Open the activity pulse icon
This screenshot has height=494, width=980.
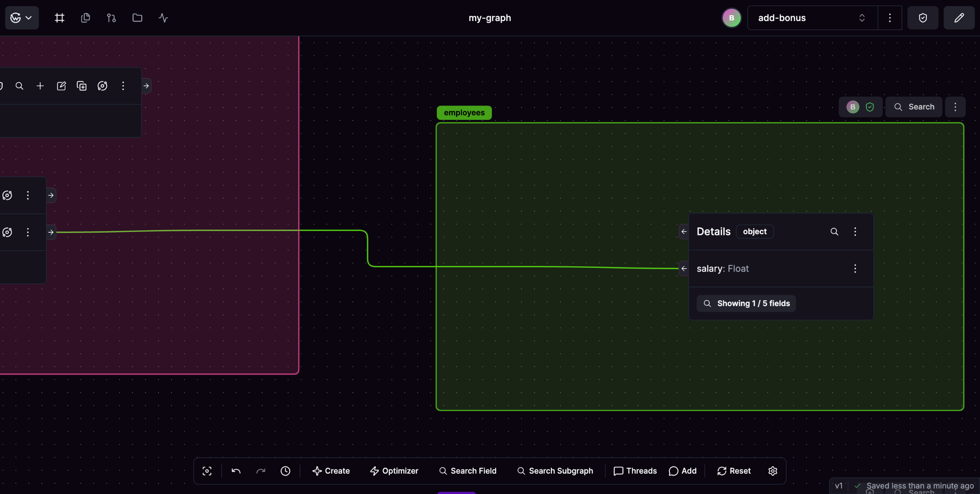(x=163, y=18)
